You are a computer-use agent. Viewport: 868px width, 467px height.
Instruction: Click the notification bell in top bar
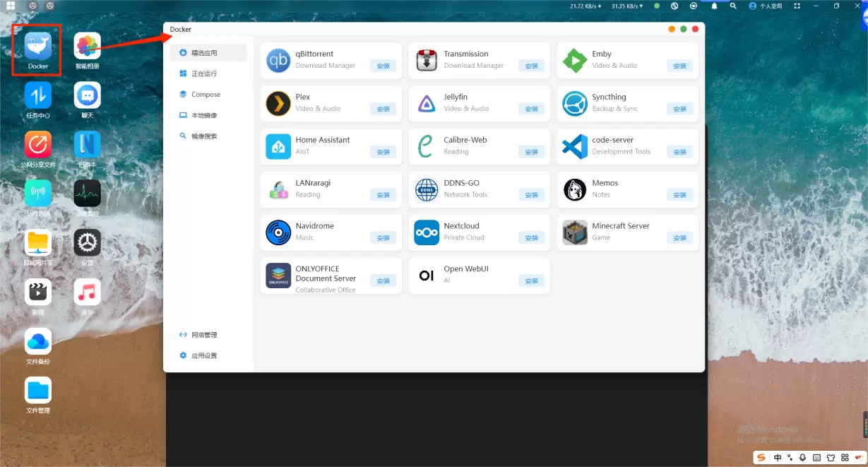(714, 6)
